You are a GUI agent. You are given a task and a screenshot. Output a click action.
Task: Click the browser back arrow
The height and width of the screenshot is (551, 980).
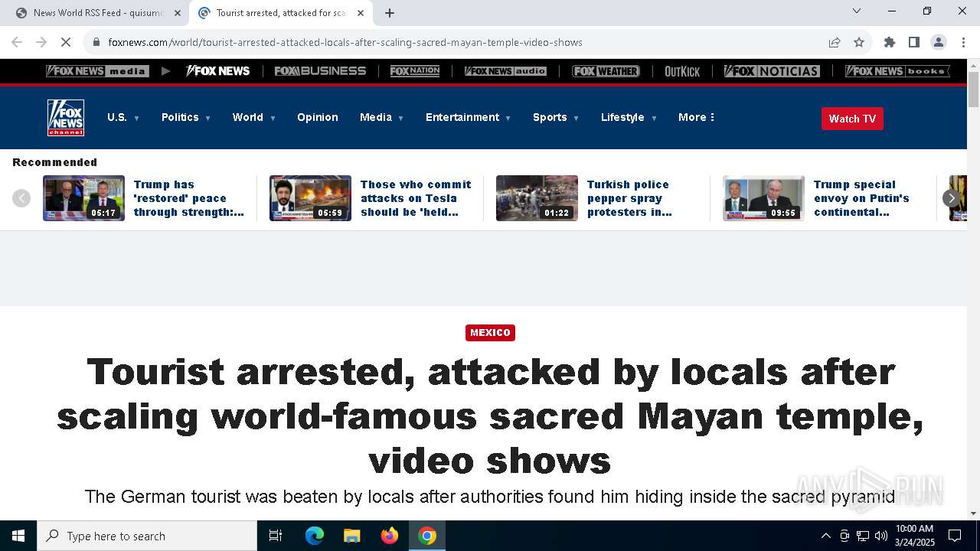tap(17, 42)
